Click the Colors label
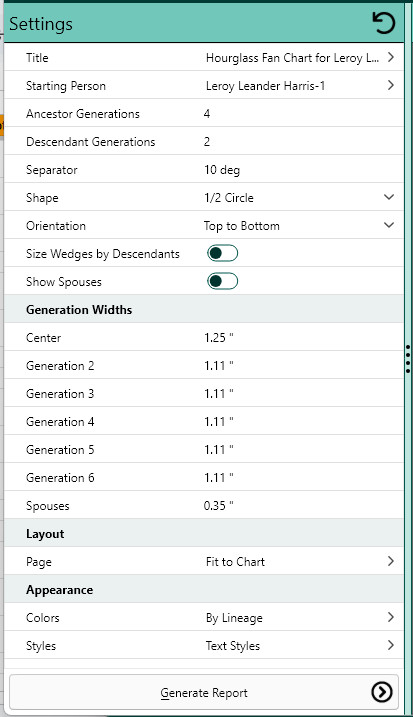Screen dimensions: 413x717 click(x=43, y=618)
